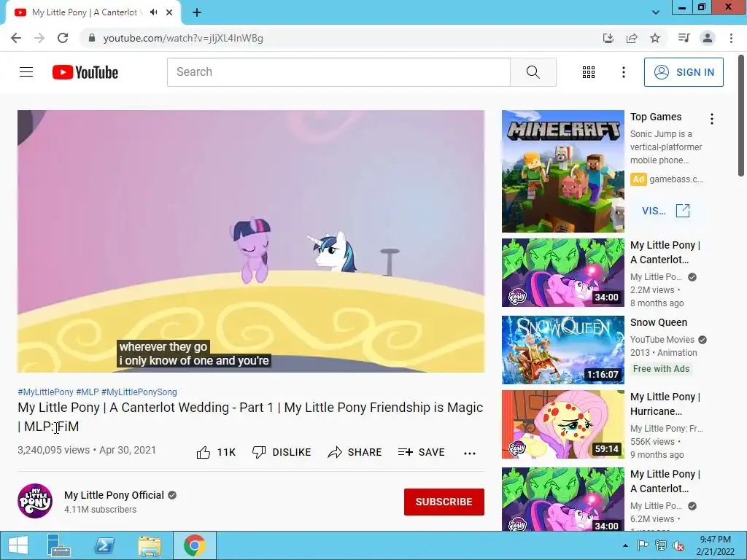
Task: Open the network tray icon
Action: (x=660, y=545)
